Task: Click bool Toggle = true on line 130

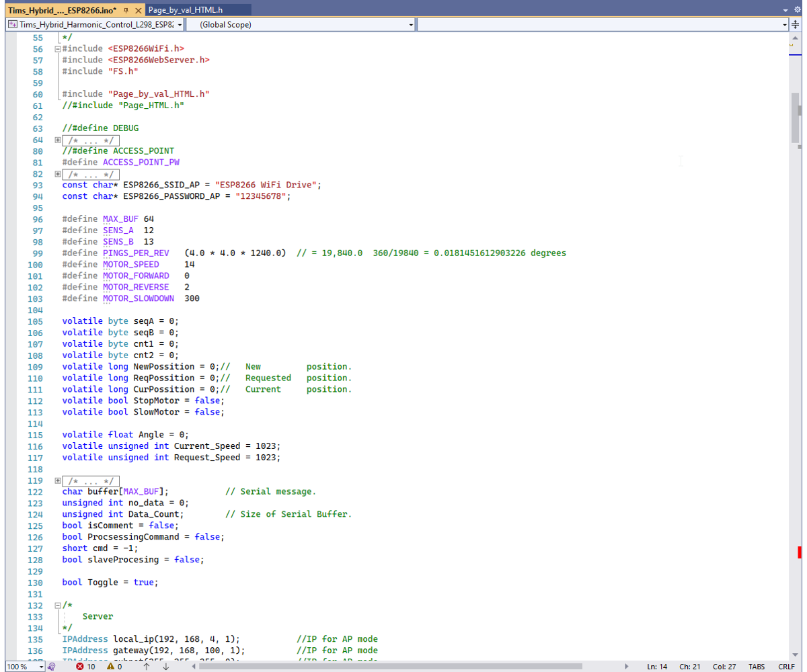Action: [111, 583]
